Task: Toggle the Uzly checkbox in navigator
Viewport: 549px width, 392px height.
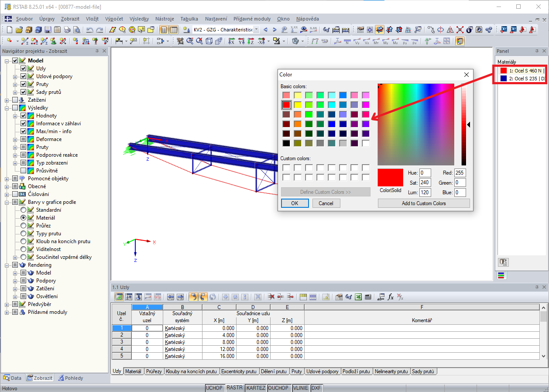Action: click(x=24, y=69)
